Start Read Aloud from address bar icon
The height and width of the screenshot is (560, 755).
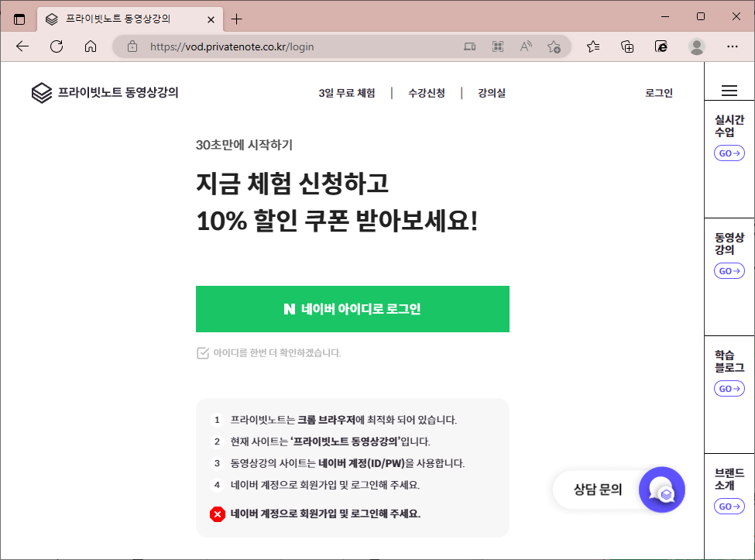526,46
